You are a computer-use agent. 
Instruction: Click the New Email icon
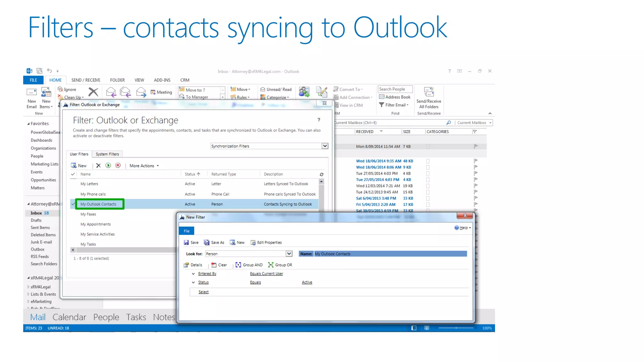[31, 92]
